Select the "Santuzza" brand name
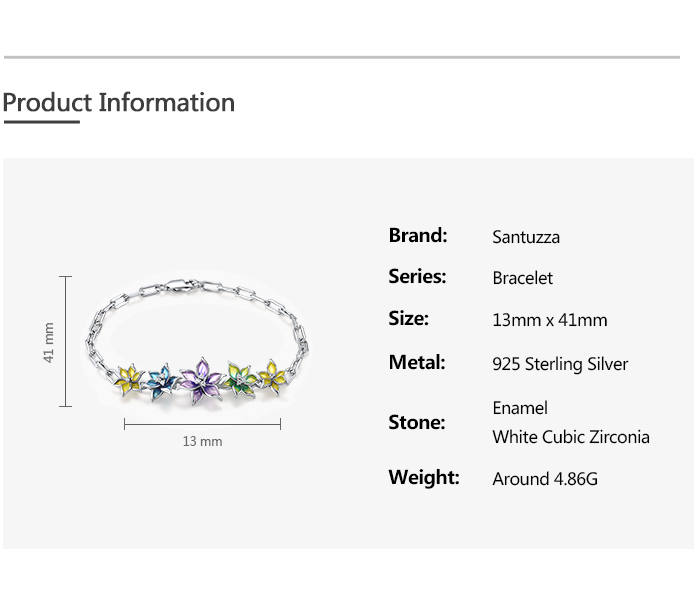The height and width of the screenshot is (610, 700). point(526,237)
